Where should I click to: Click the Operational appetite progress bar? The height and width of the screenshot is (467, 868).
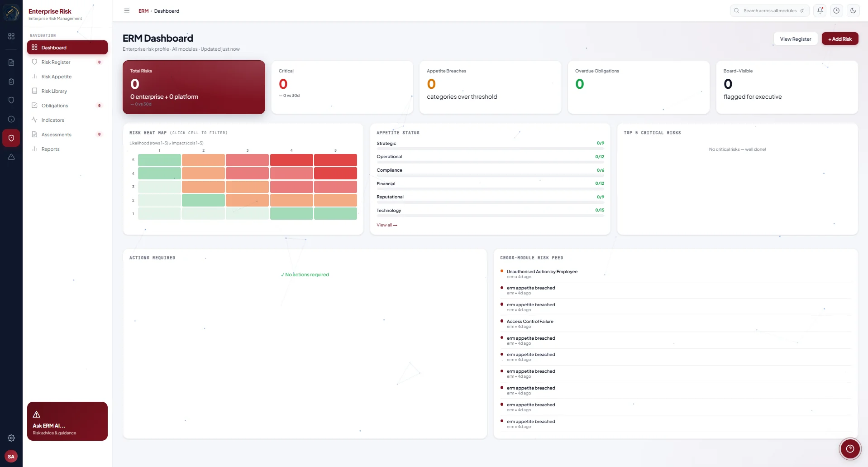[x=490, y=162]
